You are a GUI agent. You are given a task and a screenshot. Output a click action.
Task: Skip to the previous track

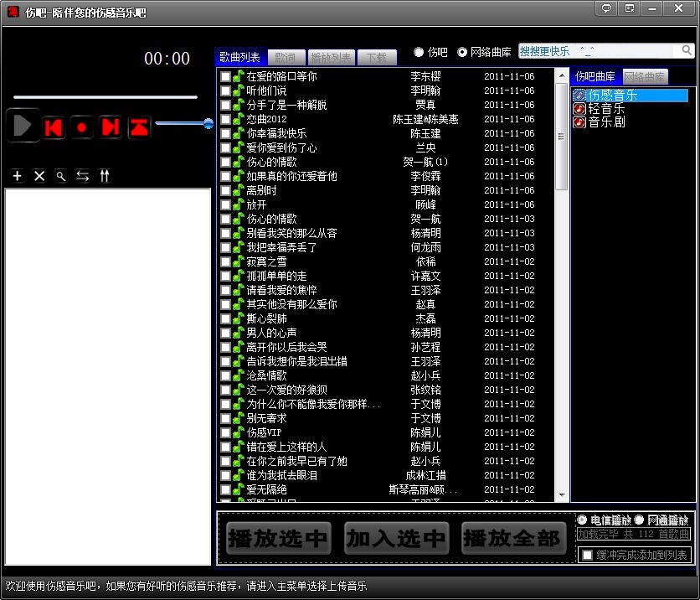(x=54, y=127)
